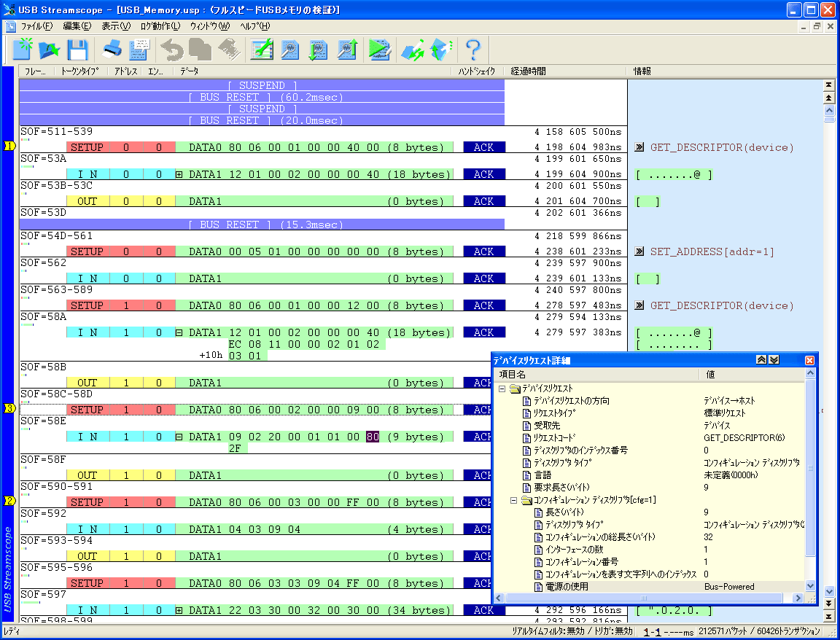Jump to marker 2 in left margin
840x640 pixels.
tap(9, 501)
